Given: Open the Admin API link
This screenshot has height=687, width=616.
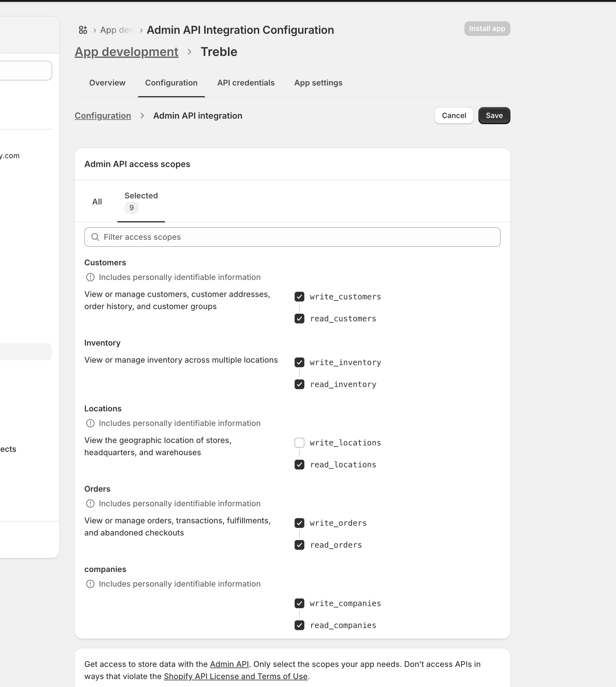Looking at the screenshot, I should coord(229,664).
